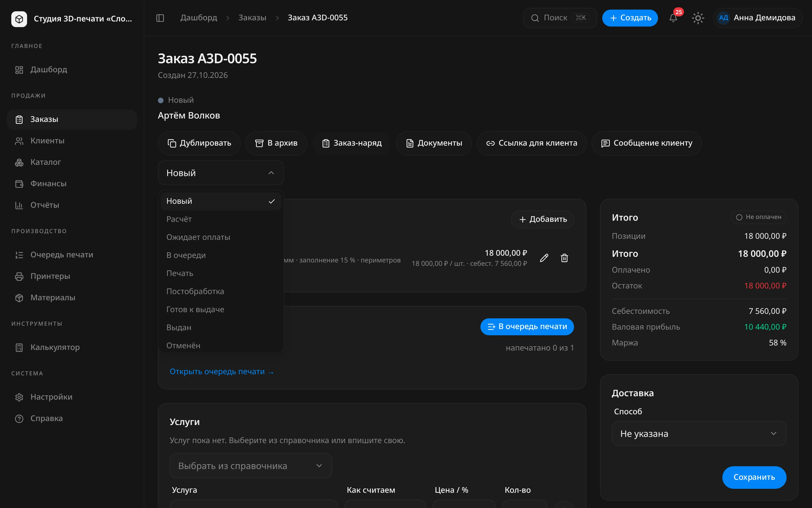The height and width of the screenshot is (508, 812).
Task: Open Материалы in the sidebar
Action: tap(72, 298)
